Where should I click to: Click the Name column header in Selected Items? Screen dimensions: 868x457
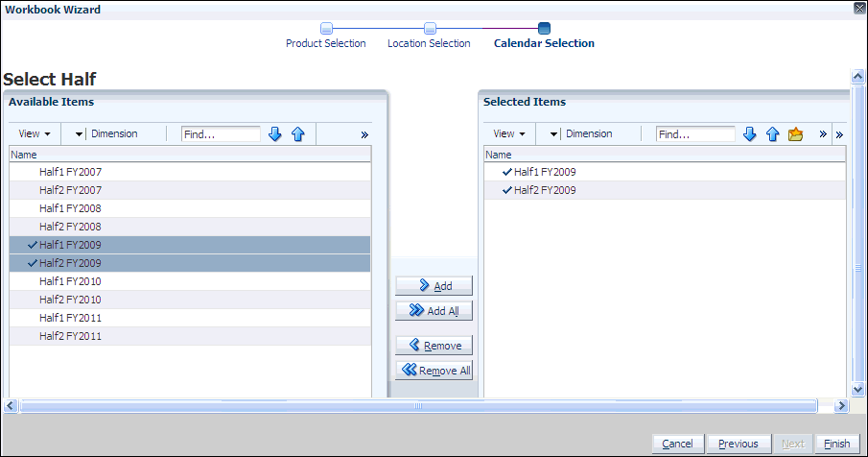click(665, 155)
